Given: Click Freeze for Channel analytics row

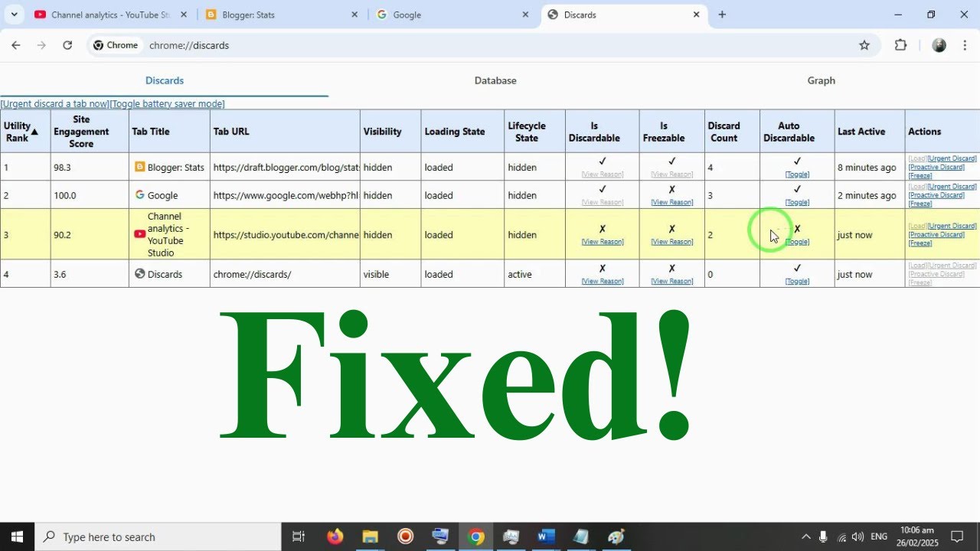Looking at the screenshot, I should 920,243.
